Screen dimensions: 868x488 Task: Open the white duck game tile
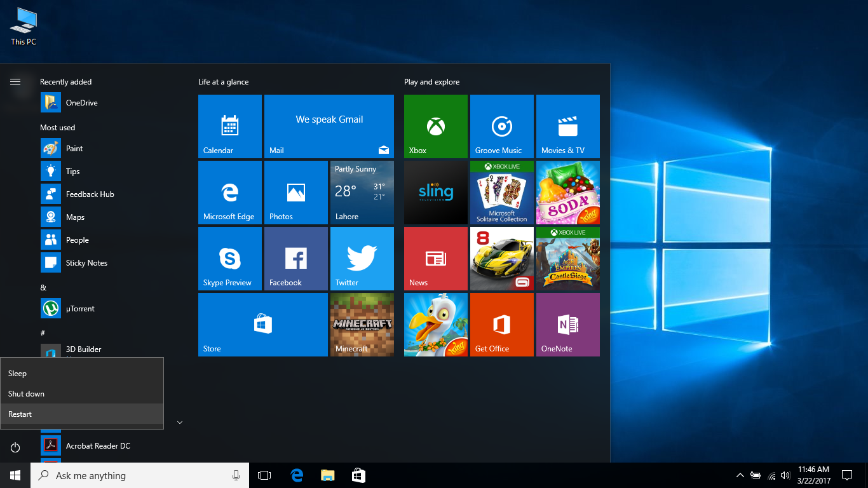tap(436, 325)
